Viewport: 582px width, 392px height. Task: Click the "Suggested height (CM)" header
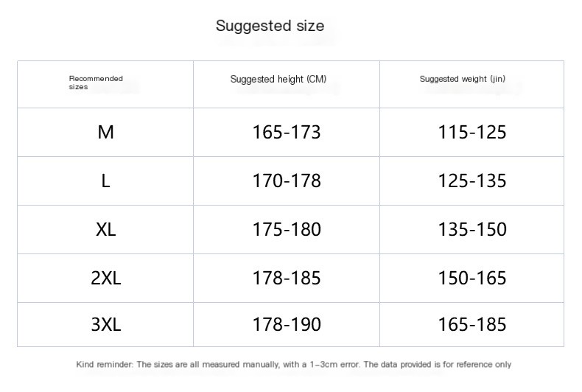tap(278, 79)
